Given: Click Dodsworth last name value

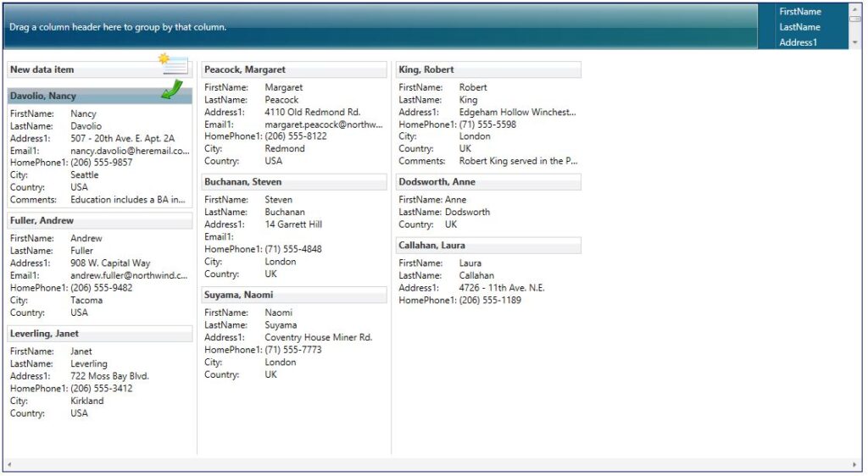Looking at the screenshot, I should (467, 213).
